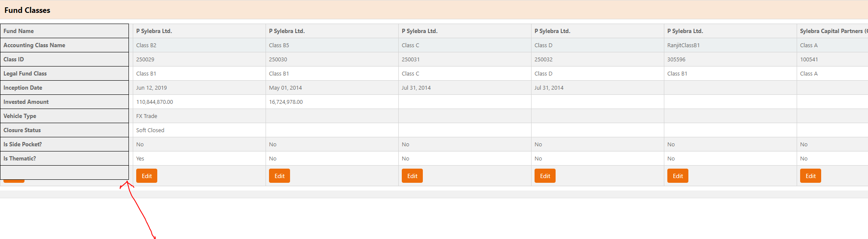Select the Inception Date row header
The height and width of the screenshot is (239, 868).
pos(64,88)
